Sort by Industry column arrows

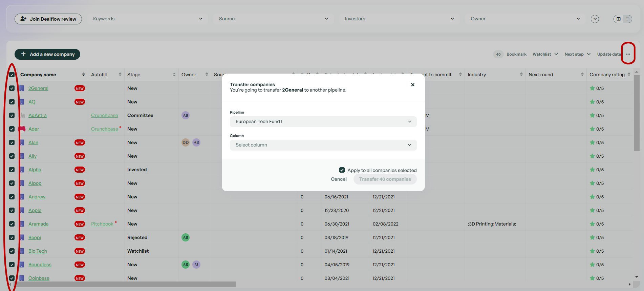521,75
